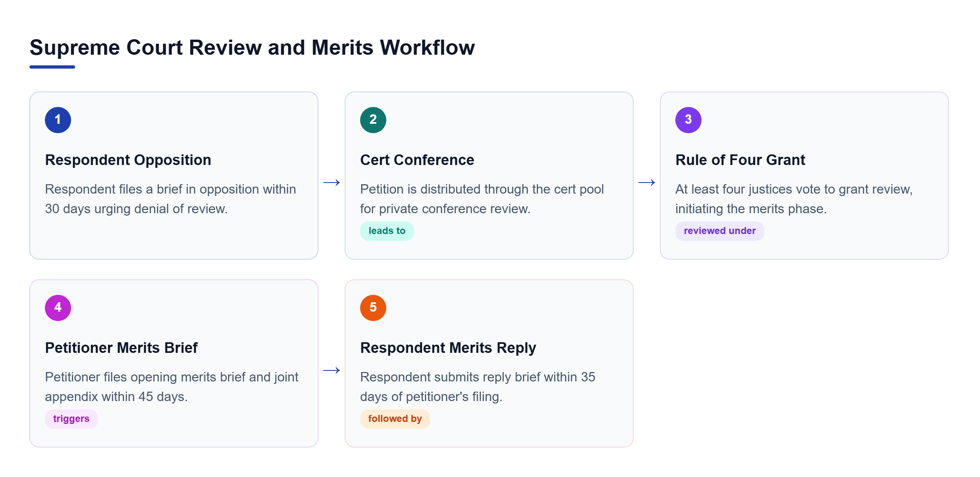Click the 'Petition is distributed through the cert pool' description

482,199
